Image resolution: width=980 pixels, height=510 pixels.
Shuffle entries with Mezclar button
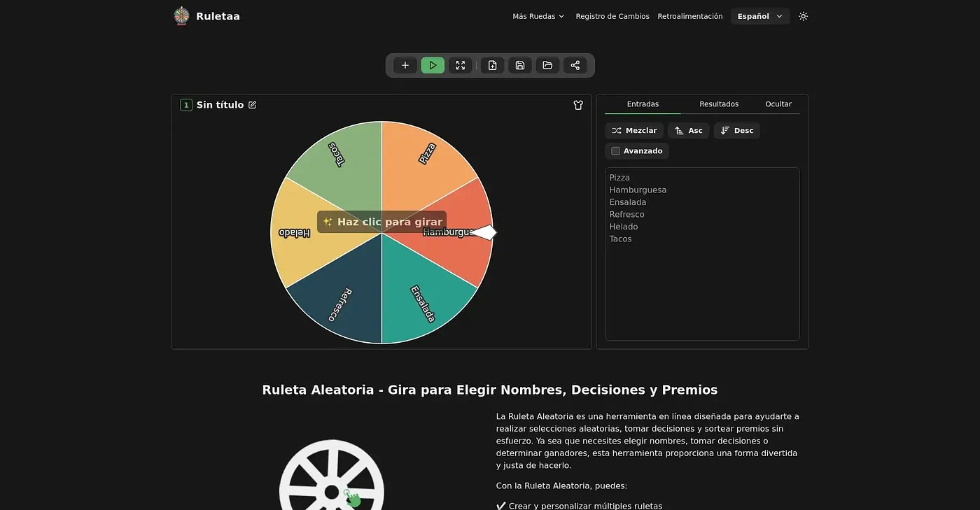click(634, 131)
